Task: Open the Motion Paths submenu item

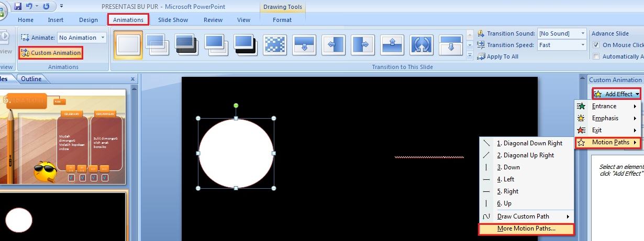Action: (x=608, y=142)
